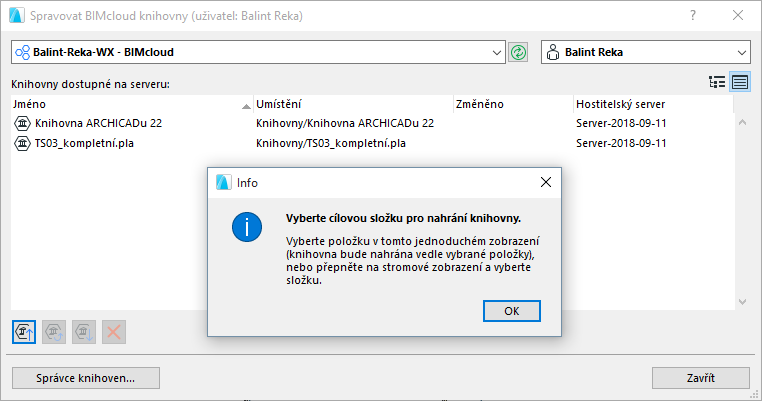Select TS03_kompletní.pla library row

tap(372, 143)
